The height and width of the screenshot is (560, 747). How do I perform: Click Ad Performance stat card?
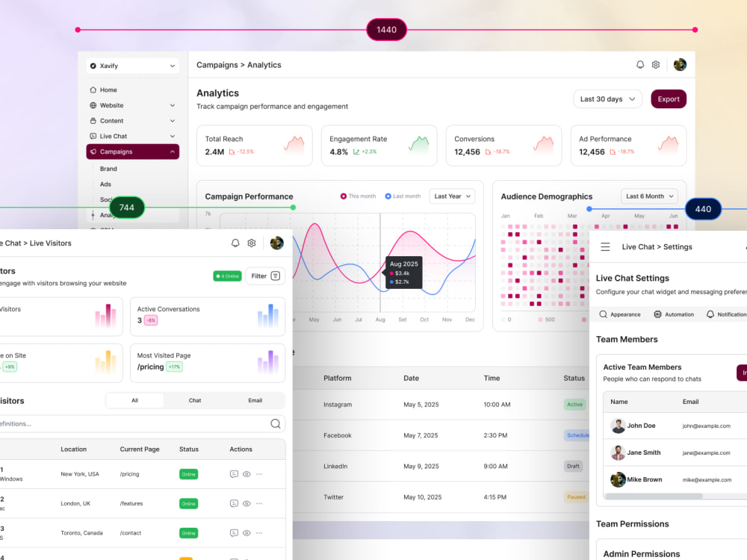tap(628, 146)
